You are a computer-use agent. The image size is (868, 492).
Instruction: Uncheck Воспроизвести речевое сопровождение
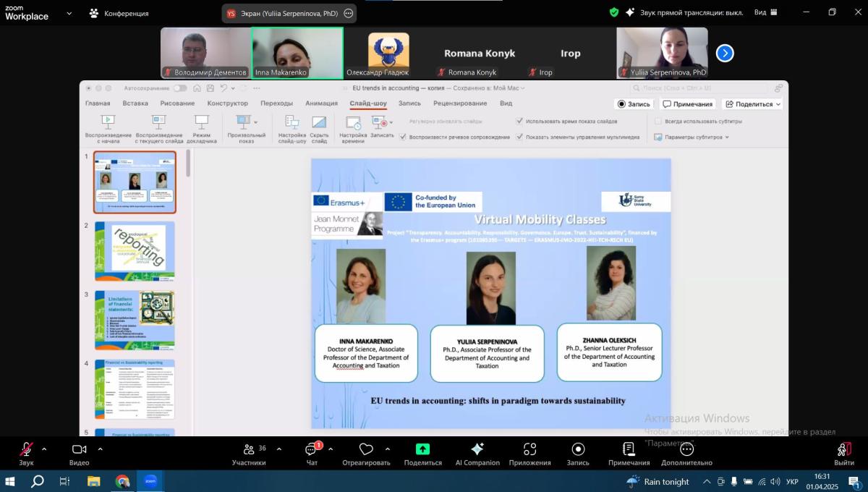403,137
